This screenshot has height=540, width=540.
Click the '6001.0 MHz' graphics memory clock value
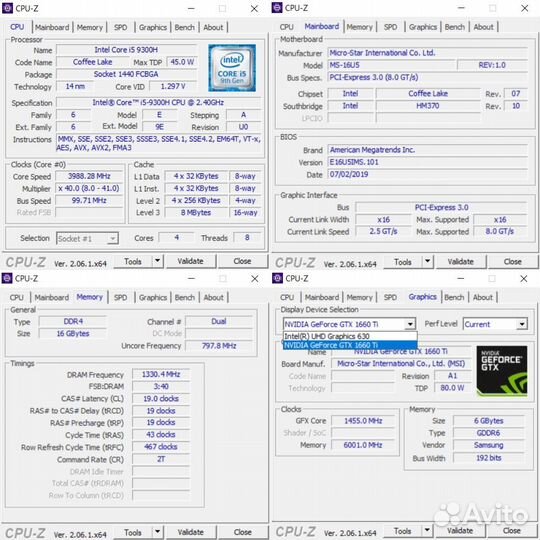pyautogui.click(x=363, y=445)
